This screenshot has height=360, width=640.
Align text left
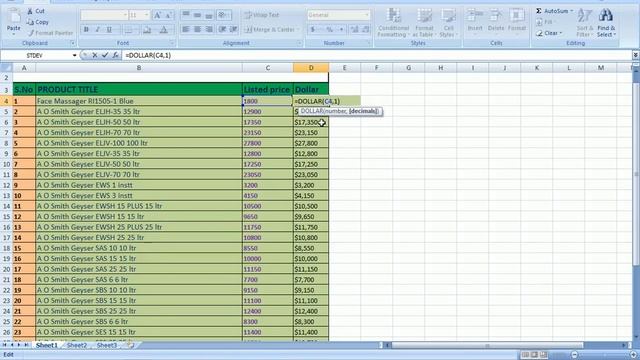coord(186,29)
